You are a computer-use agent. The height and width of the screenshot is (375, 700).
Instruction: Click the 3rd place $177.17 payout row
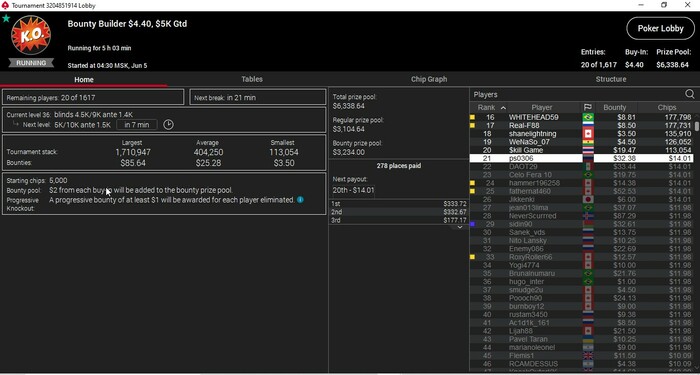[399, 220]
